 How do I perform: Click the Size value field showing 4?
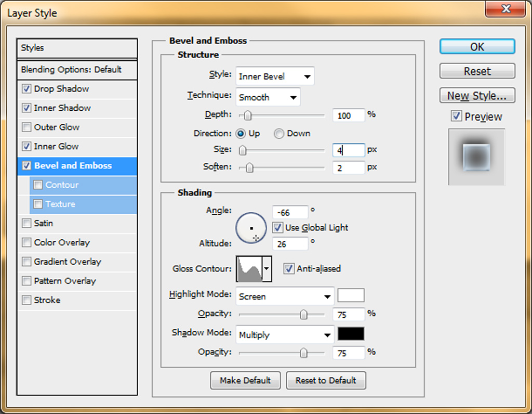(349, 150)
